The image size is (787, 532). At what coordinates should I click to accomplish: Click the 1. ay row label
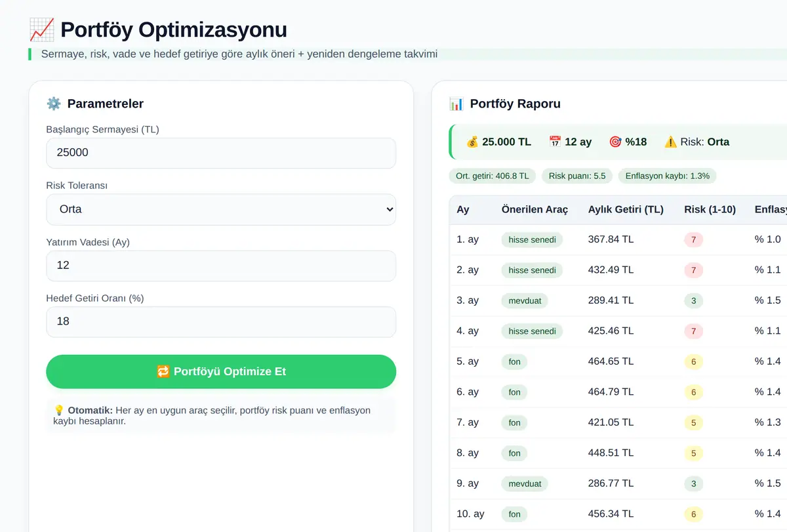(x=468, y=239)
